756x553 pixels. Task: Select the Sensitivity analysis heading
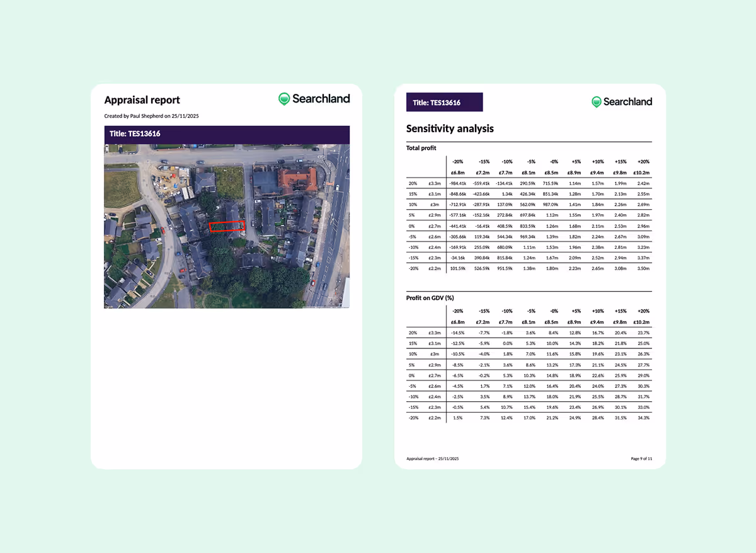click(x=449, y=128)
